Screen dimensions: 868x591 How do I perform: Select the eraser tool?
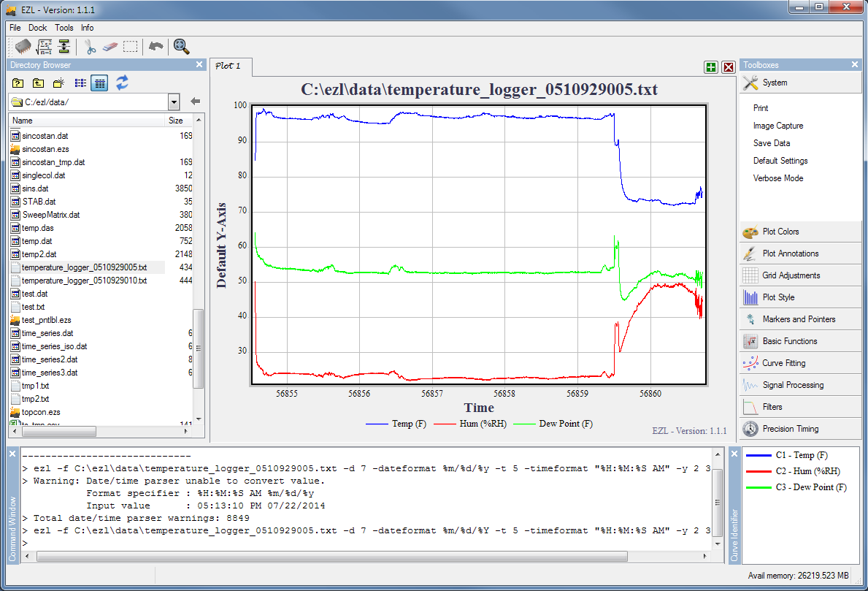pos(110,47)
